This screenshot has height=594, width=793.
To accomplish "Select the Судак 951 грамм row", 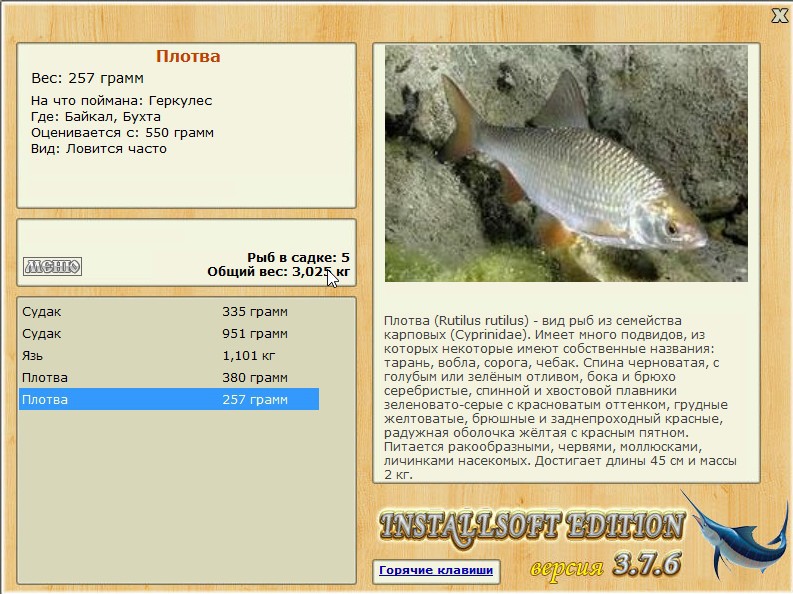I will coord(169,334).
